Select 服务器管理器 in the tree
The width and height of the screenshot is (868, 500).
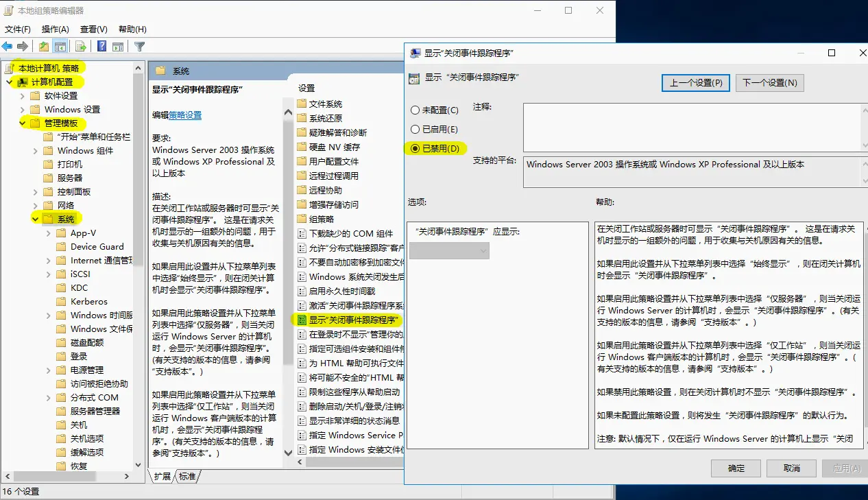point(95,411)
